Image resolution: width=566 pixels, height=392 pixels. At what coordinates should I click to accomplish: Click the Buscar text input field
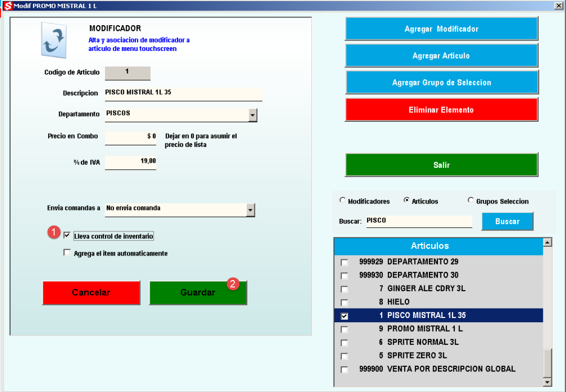(419, 221)
